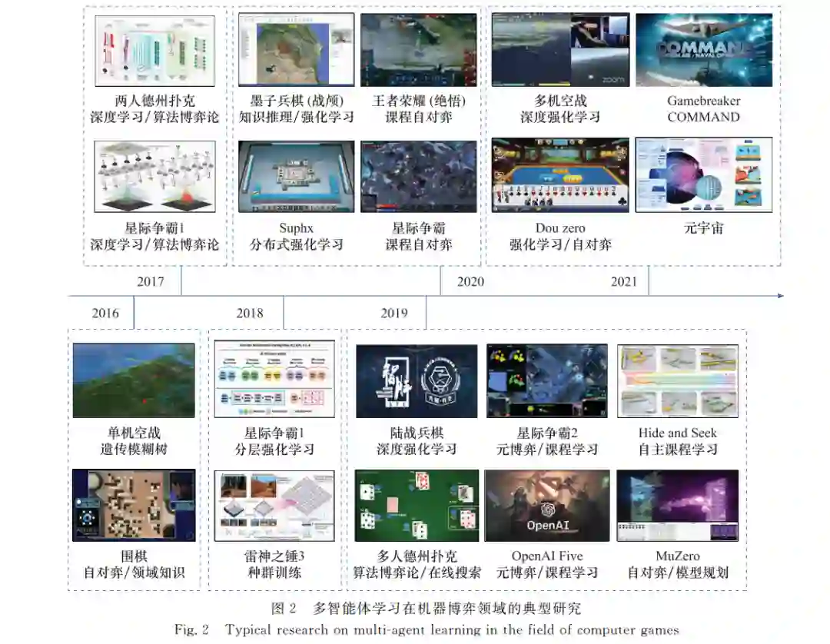The height and width of the screenshot is (644, 830).
Task: Open the 墨子兵棋 (战颅) map screenshot
Action: click(296, 50)
